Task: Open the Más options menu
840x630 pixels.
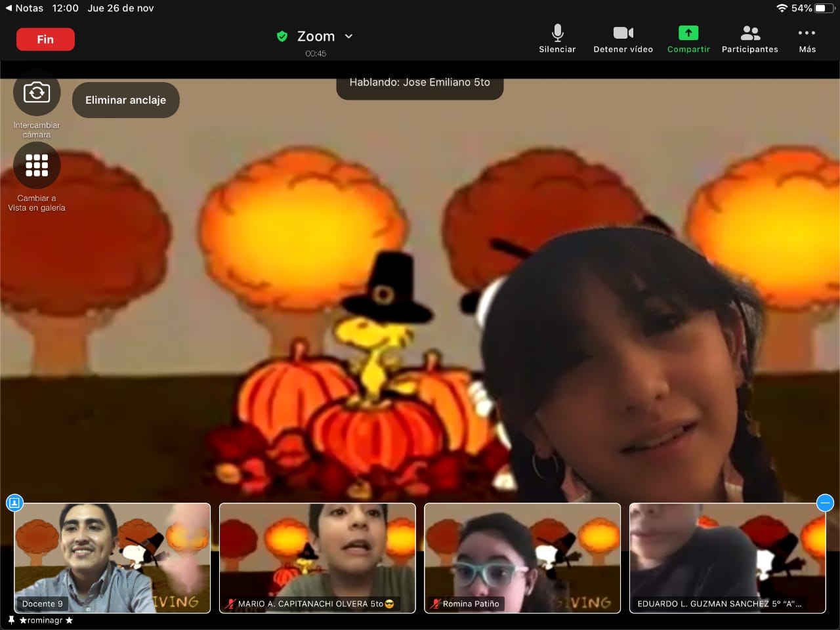Action: (807, 39)
